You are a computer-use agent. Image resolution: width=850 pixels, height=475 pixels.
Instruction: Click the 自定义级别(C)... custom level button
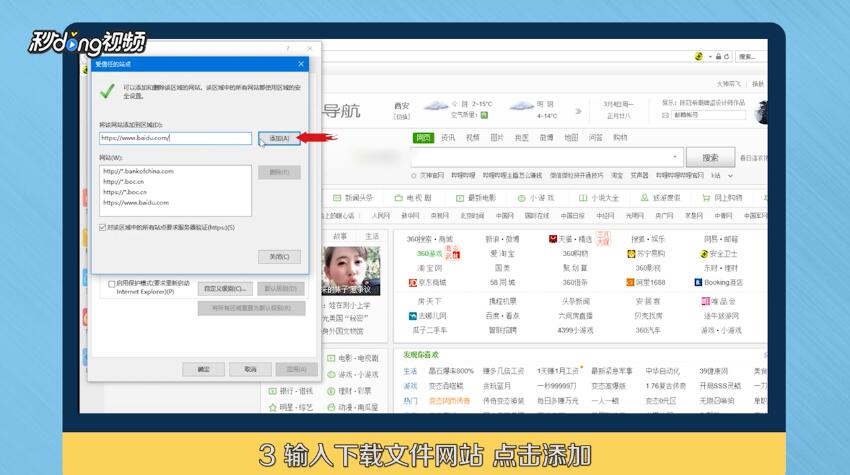pos(225,288)
